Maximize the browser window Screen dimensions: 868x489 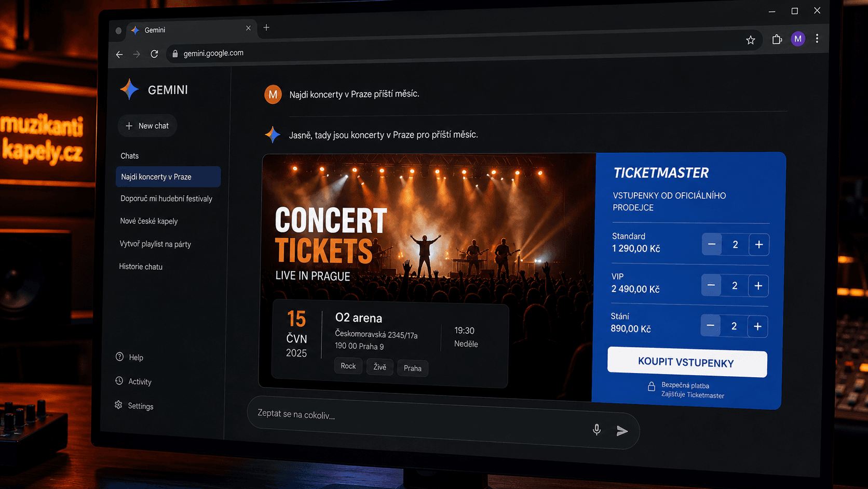coord(794,11)
